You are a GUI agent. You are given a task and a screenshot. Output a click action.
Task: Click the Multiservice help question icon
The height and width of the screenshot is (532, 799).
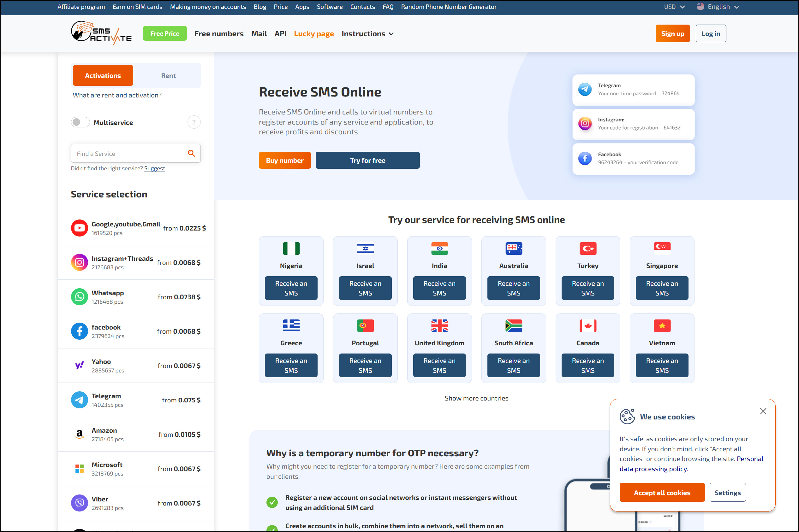point(194,122)
